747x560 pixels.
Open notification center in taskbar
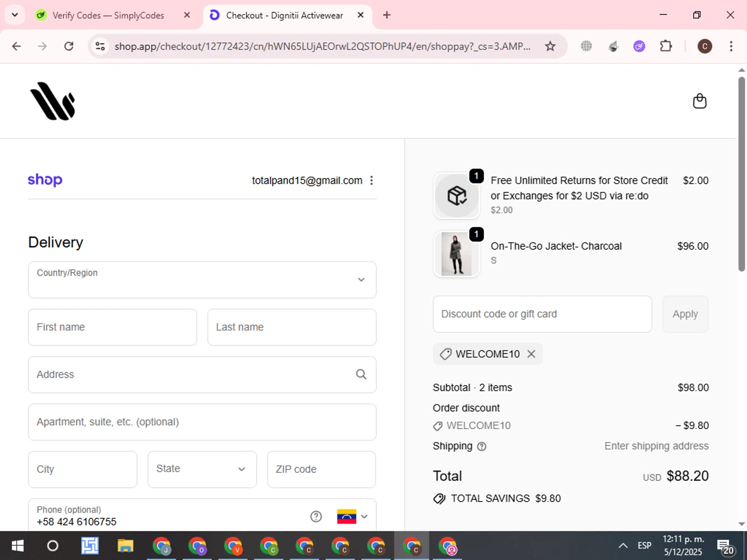pos(725,546)
